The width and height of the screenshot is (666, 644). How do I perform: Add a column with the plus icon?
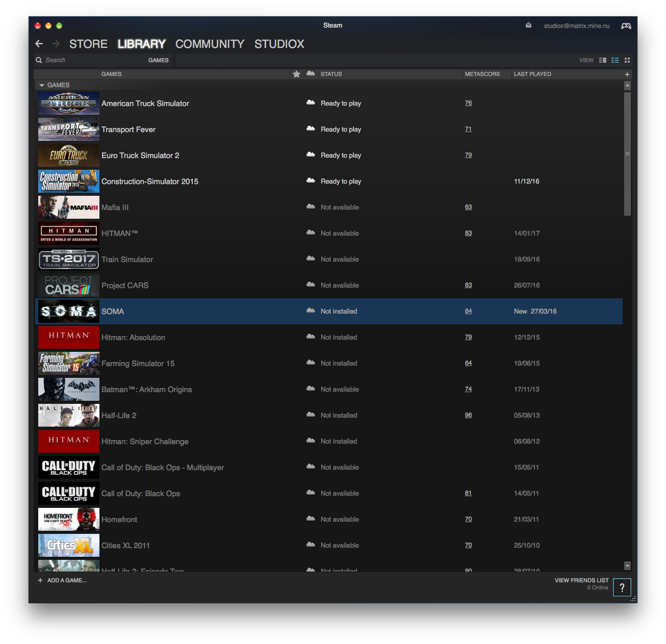[x=627, y=74]
